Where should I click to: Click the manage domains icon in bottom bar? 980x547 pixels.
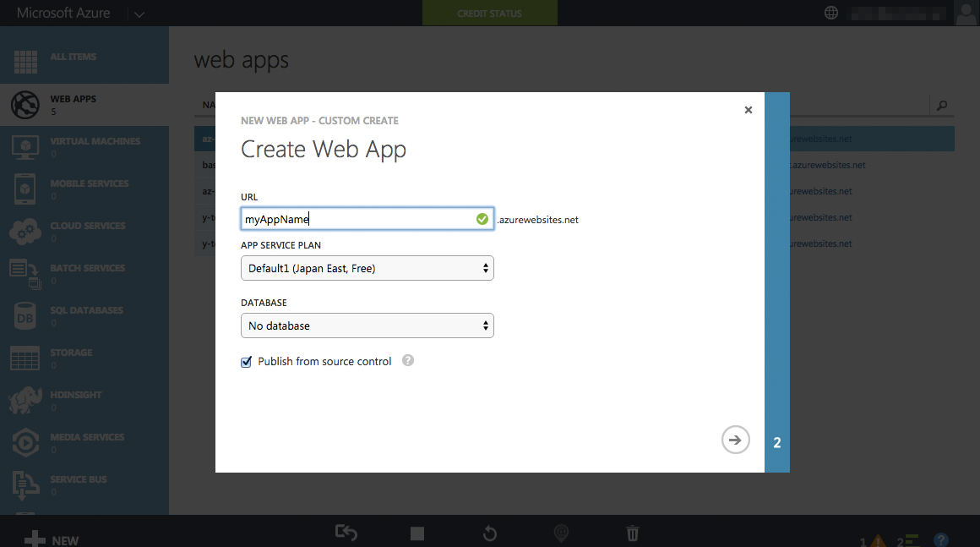point(561,533)
